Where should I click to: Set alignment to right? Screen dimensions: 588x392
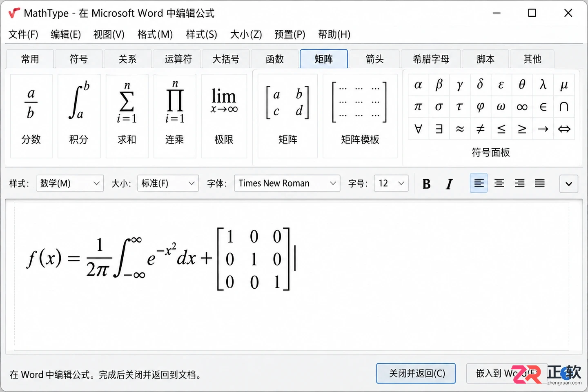pyautogui.click(x=519, y=183)
